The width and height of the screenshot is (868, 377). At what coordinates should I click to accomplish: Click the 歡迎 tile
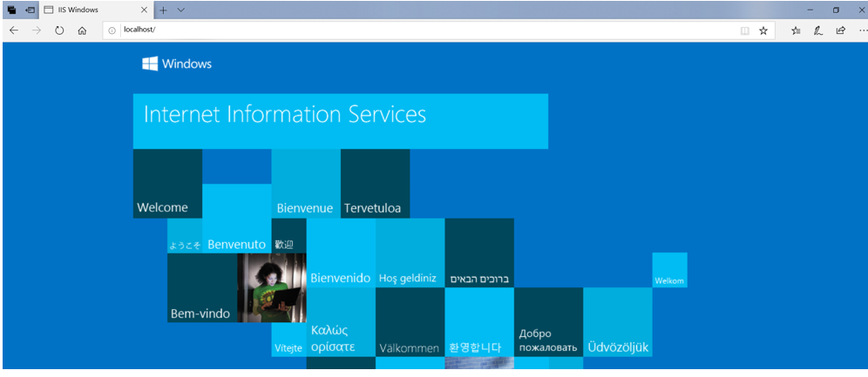coord(289,236)
